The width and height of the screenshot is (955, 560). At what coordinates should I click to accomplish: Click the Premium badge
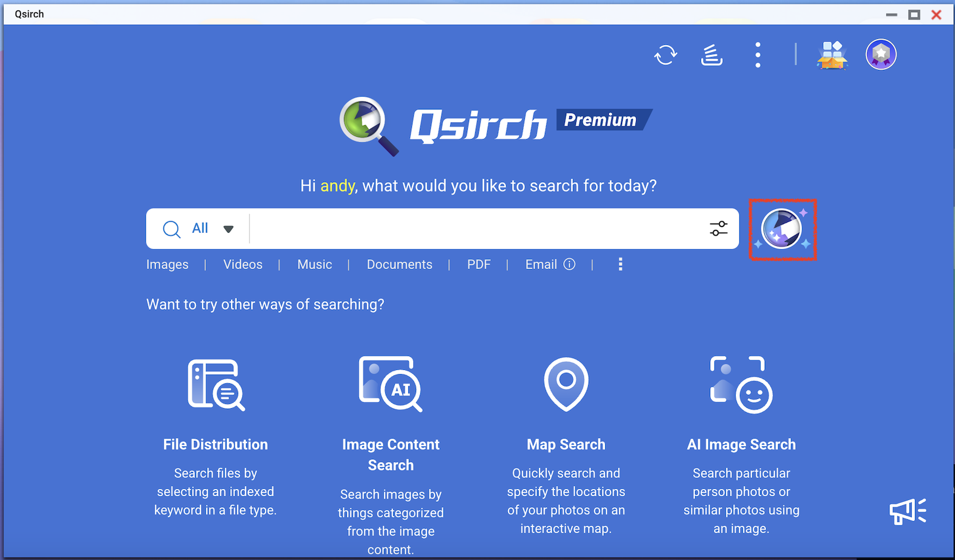[x=604, y=120]
